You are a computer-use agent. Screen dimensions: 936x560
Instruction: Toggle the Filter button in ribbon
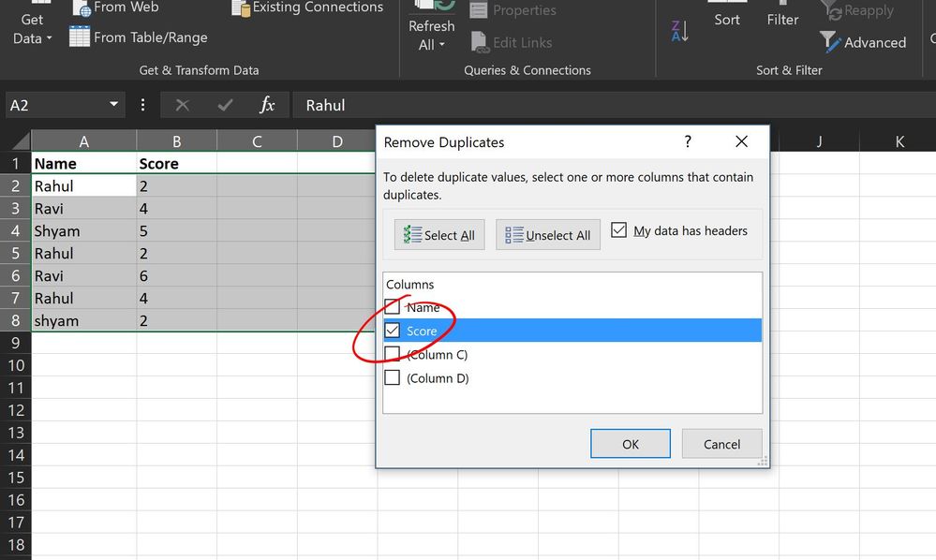point(782,15)
